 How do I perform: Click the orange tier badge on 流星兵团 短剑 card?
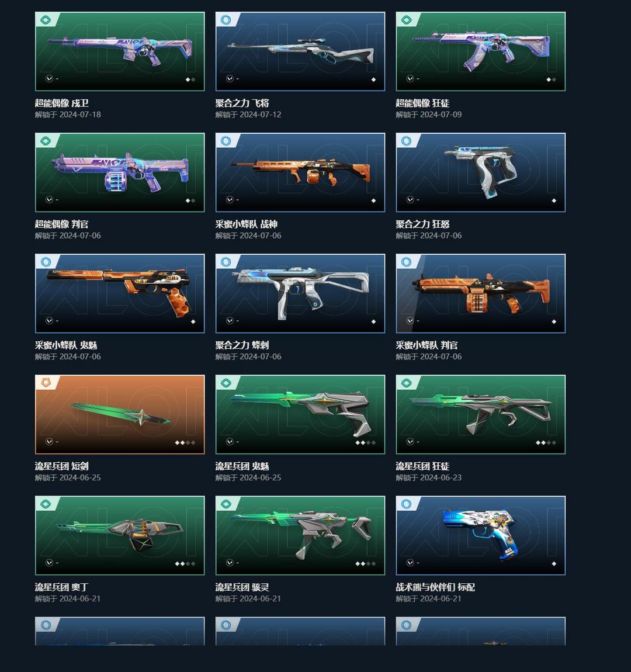pos(46,383)
